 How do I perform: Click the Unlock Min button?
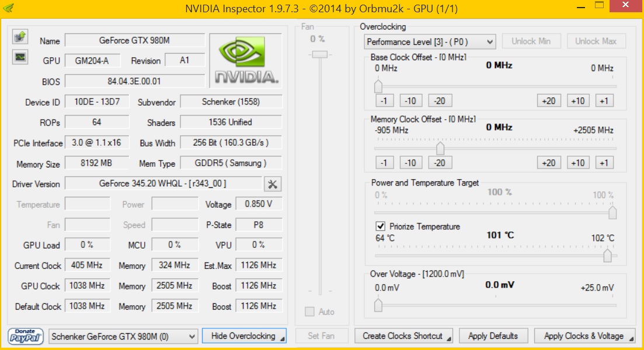(x=531, y=41)
